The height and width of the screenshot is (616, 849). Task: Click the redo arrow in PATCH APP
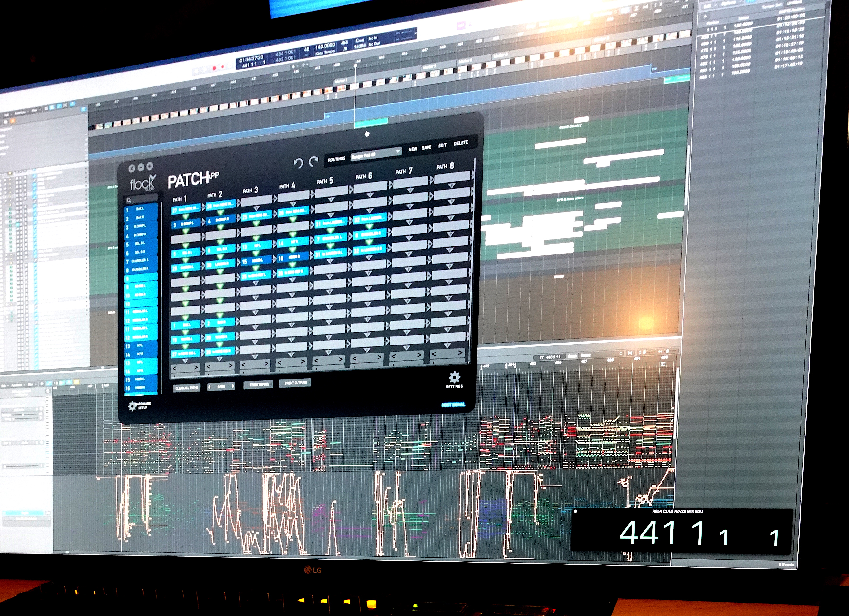tap(313, 161)
